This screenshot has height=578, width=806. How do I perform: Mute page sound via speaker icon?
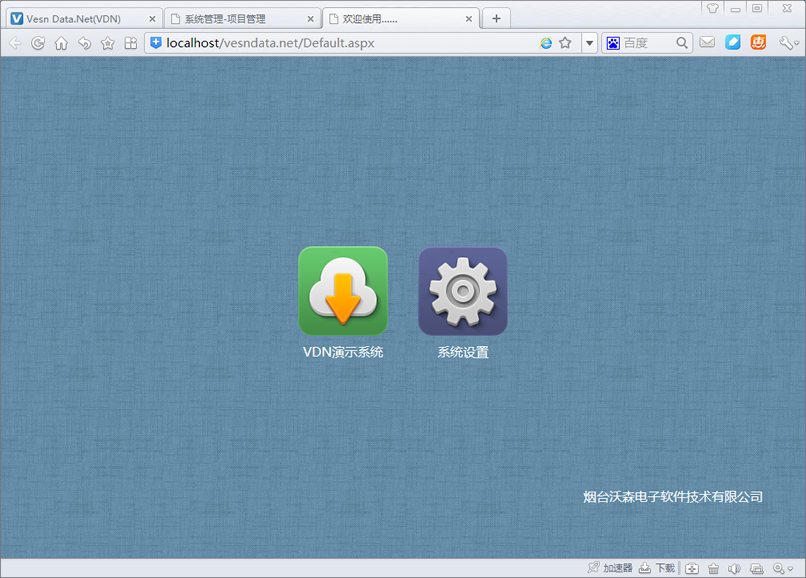[x=734, y=568]
